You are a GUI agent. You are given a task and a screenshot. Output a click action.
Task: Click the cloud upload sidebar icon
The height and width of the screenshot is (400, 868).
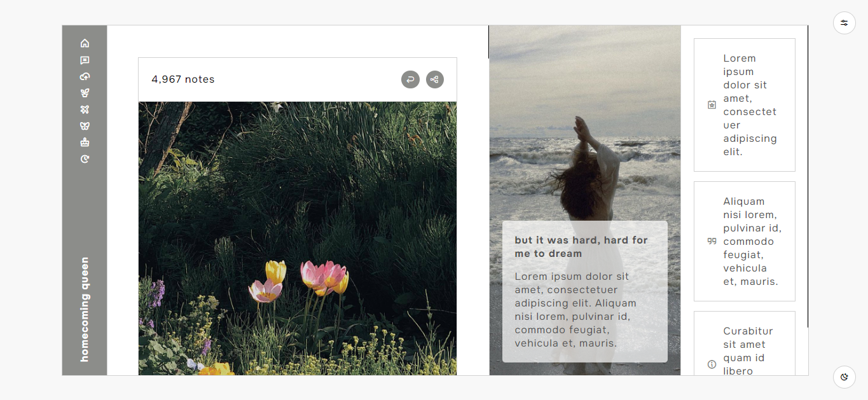pos(85,76)
